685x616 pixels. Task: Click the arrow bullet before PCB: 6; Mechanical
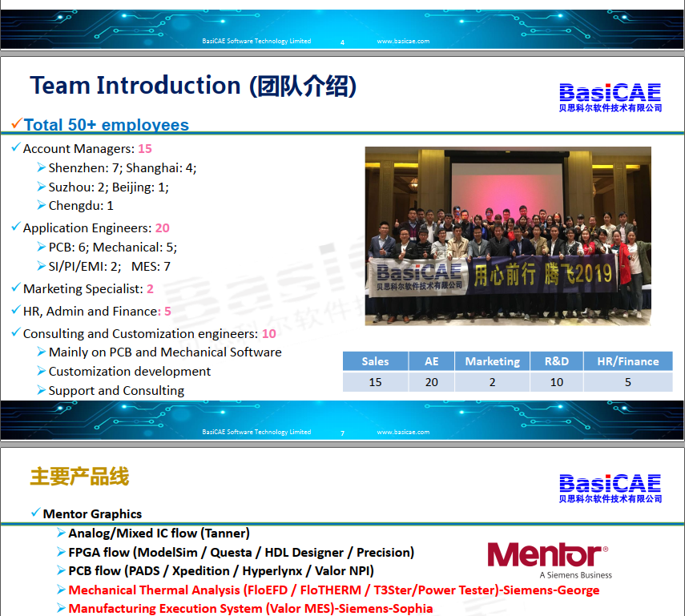click(42, 248)
